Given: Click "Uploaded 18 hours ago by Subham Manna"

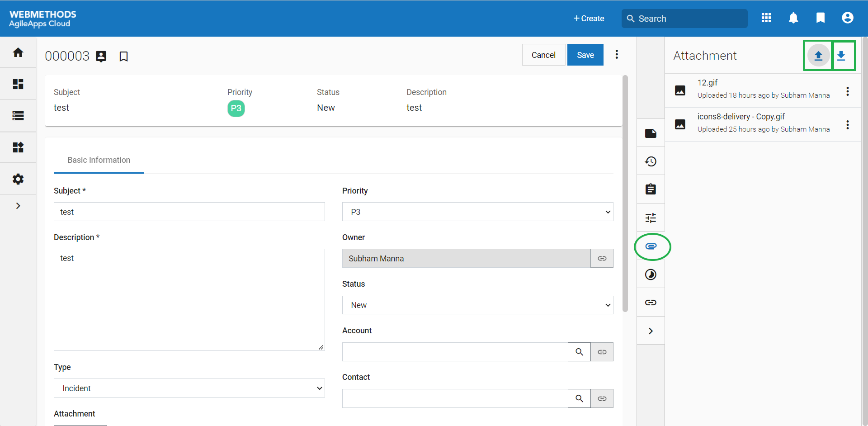Looking at the screenshot, I should click(764, 95).
